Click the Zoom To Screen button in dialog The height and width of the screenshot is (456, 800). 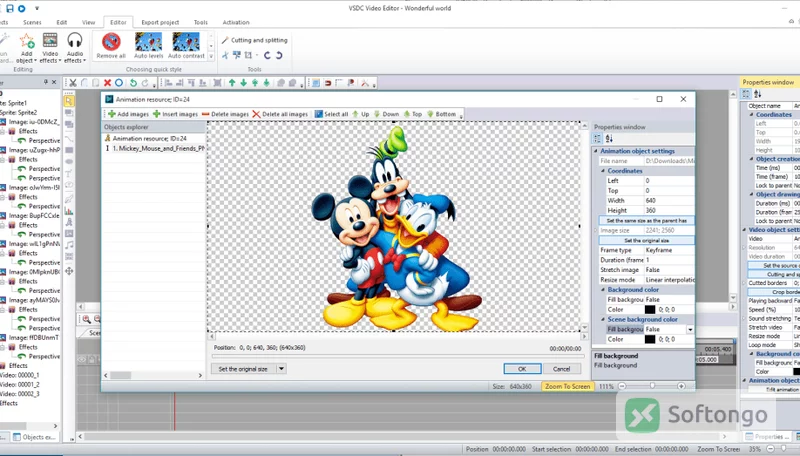pos(567,387)
